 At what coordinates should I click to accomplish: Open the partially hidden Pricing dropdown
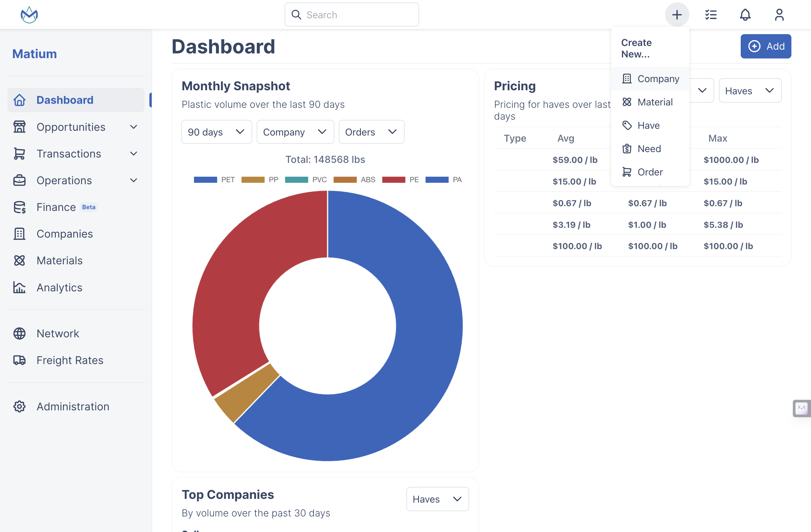[701, 91]
